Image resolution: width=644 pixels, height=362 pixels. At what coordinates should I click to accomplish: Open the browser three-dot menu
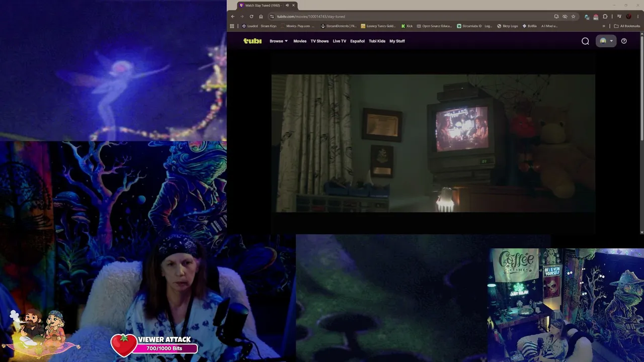pos(637,17)
